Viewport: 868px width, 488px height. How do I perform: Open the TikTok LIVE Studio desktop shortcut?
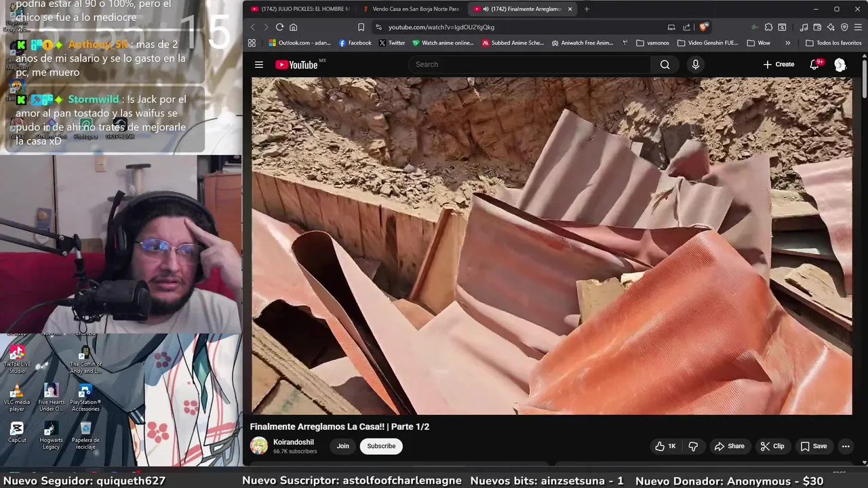pos(17,360)
